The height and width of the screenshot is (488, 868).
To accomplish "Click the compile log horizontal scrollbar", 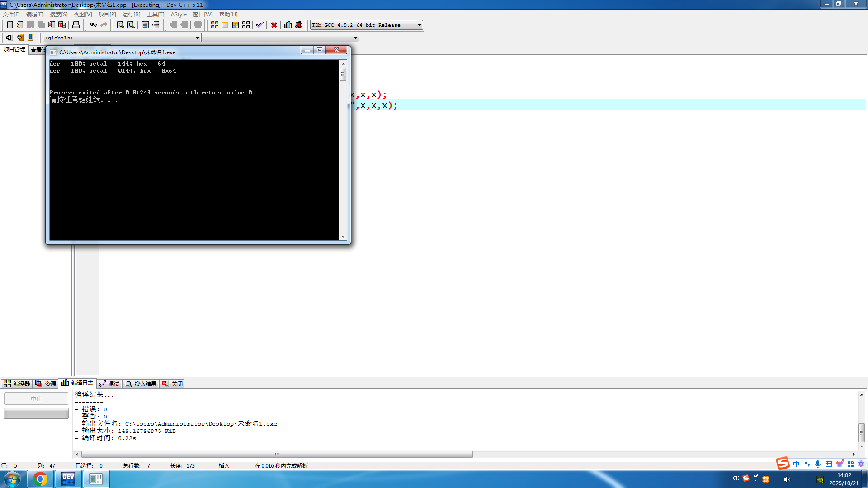I will pos(277,454).
